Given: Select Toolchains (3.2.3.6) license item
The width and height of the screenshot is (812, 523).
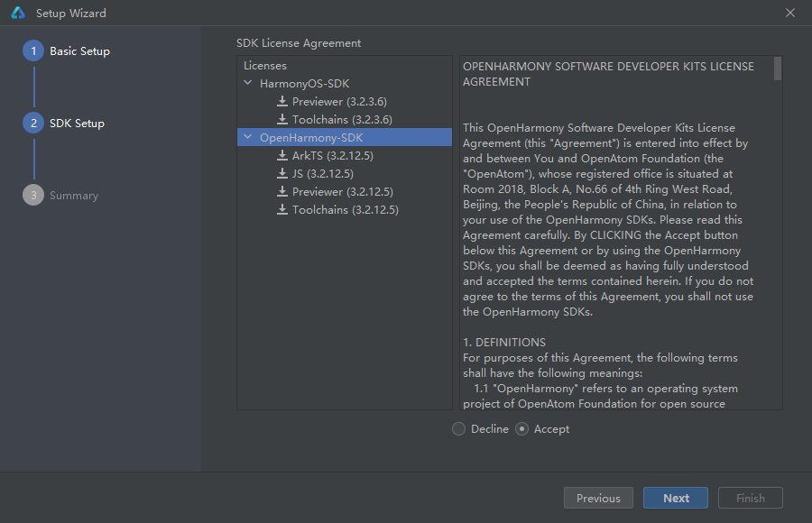Looking at the screenshot, I should (x=342, y=120).
